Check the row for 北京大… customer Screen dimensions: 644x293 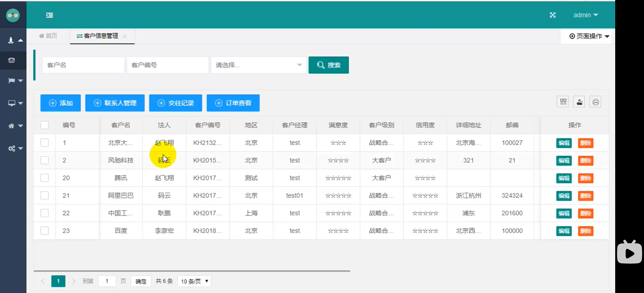45,143
